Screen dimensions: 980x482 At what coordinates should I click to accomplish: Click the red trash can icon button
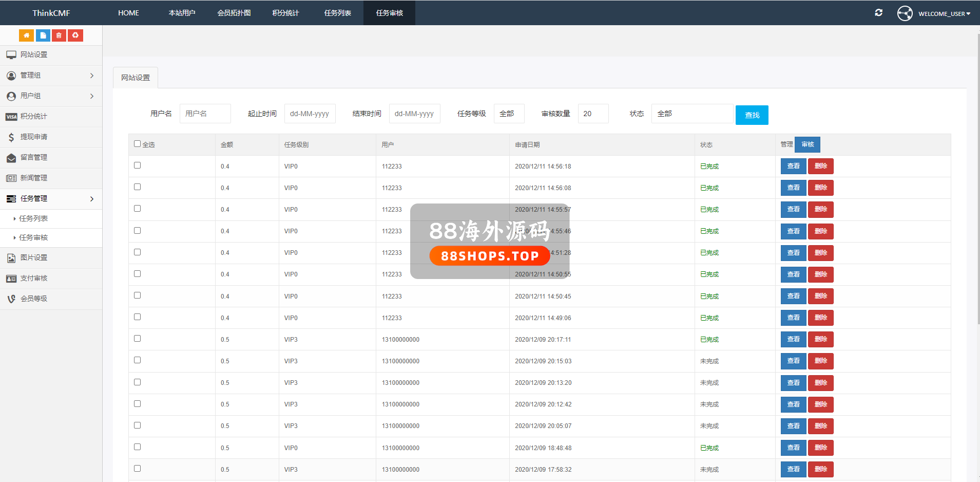coord(59,35)
